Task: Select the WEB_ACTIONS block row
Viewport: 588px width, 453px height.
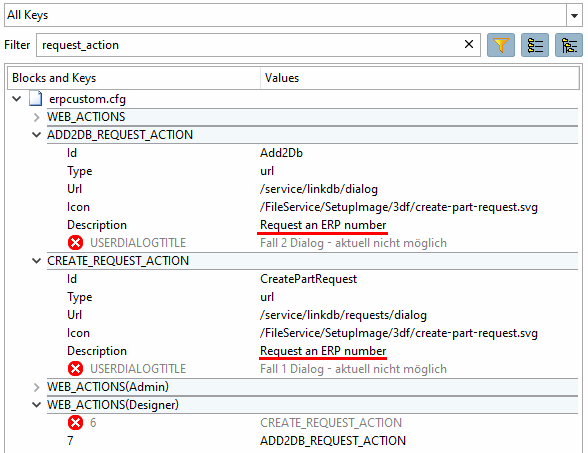Action: (312, 117)
